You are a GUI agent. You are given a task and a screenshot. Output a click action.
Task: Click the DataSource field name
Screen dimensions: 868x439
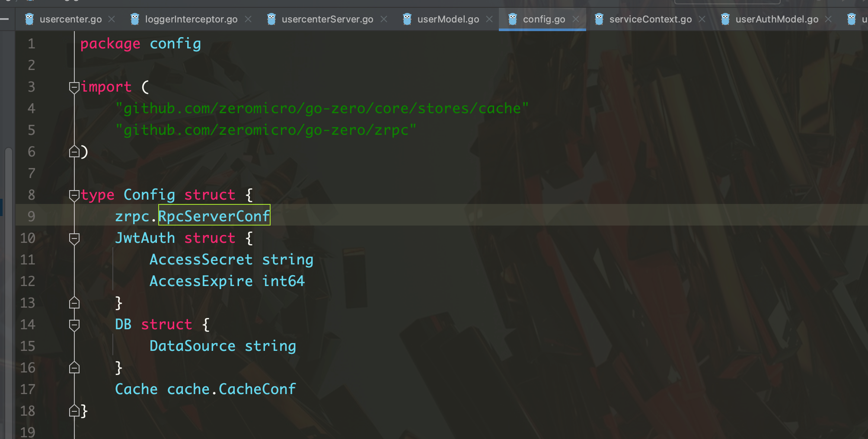click(x=192, y=346)
